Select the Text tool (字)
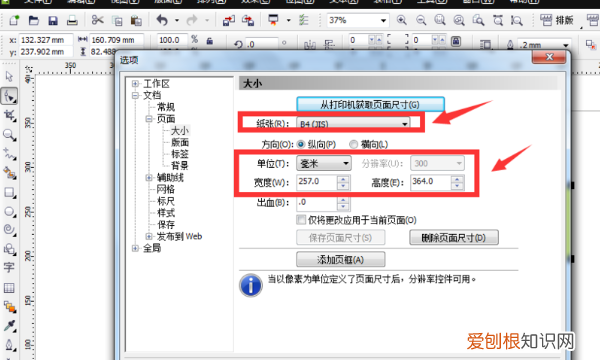Viewport: 600px width, 360px height. click(x=9, y=267)
